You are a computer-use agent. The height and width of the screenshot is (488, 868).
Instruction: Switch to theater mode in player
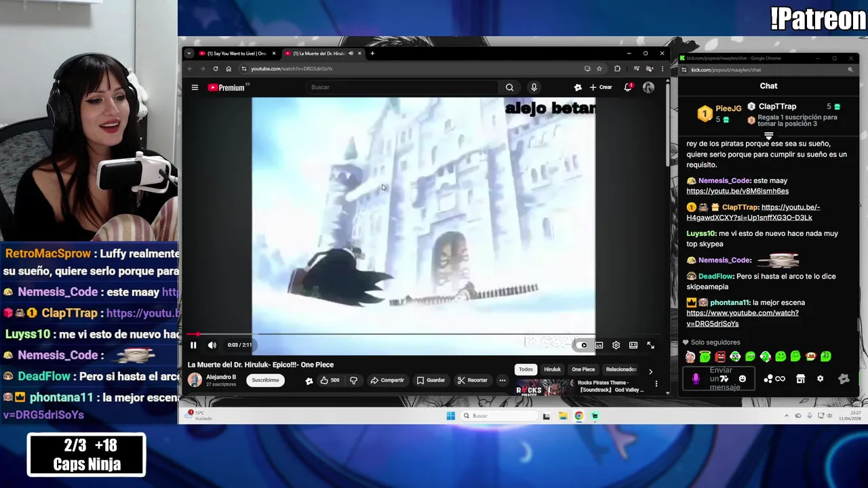(x=633, y=345)
